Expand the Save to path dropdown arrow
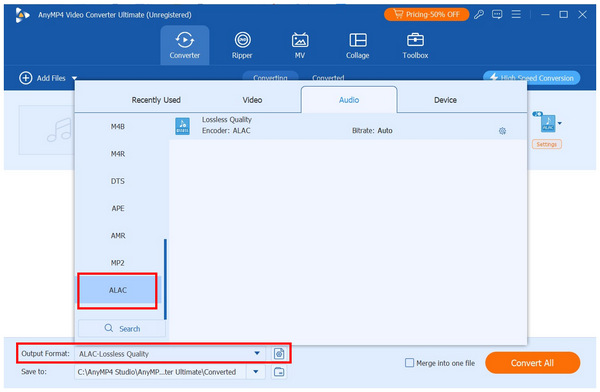This screenshot has width=600, height=392. pos(256,372)
